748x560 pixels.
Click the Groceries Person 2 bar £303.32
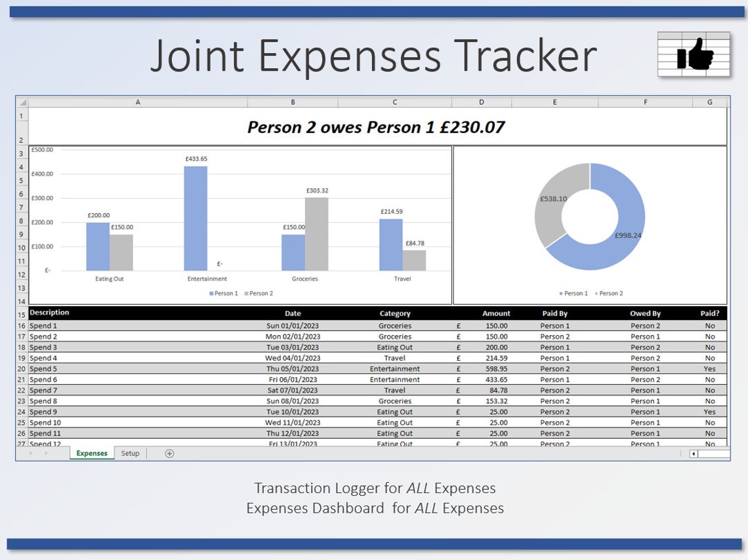(316, 234)
